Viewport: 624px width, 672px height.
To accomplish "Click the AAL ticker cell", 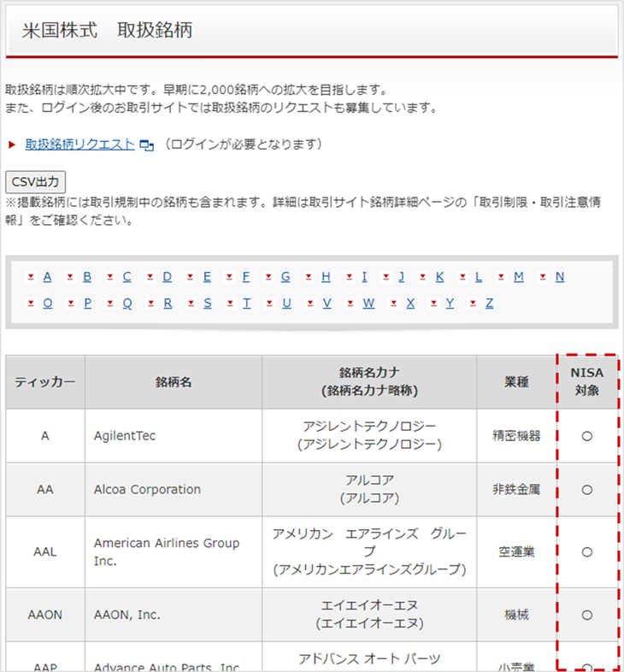I will pyautogui.click(x=45, y=552).
